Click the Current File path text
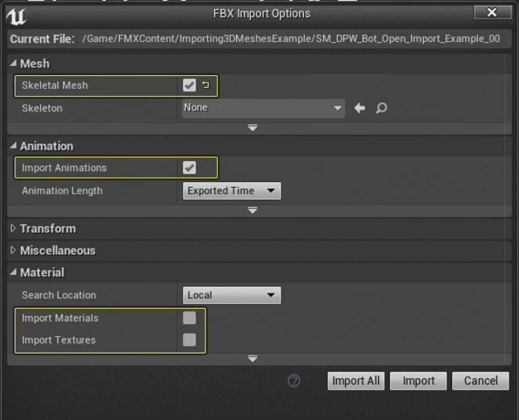Image resolution: width=519 pixels, height=420 pixels. [x=291, y=39]
